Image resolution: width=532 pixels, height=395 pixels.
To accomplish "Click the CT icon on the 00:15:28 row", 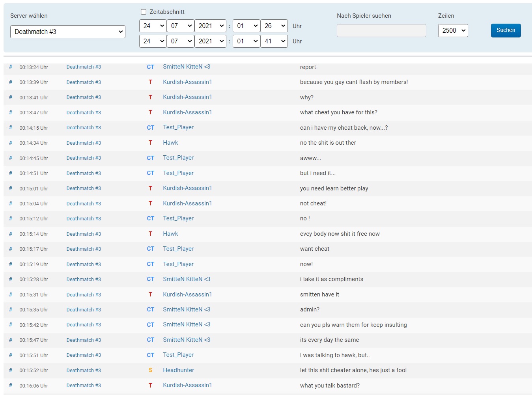I will pyautogui.click(x=150, y=279).
